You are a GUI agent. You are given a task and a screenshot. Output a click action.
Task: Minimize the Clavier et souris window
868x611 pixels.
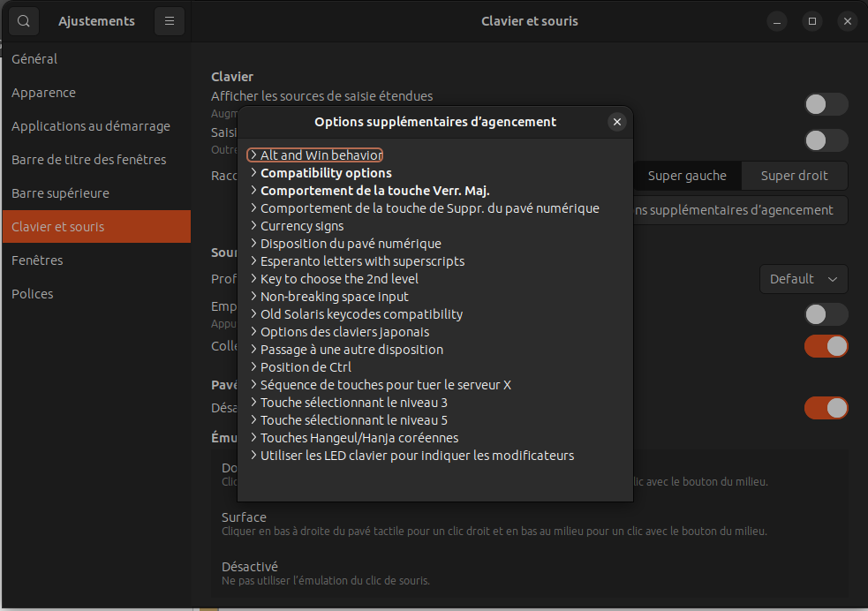coord(776,21)
